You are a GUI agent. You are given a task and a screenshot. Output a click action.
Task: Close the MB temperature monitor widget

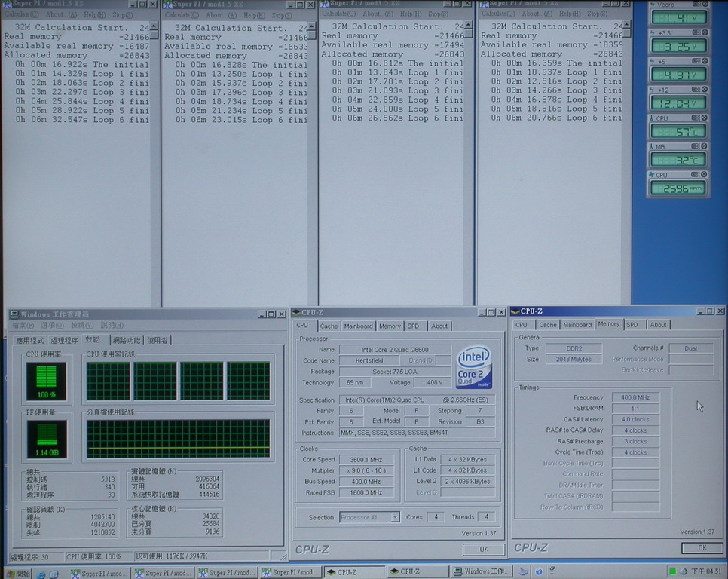pyautogui.click(x=705, y=146)
